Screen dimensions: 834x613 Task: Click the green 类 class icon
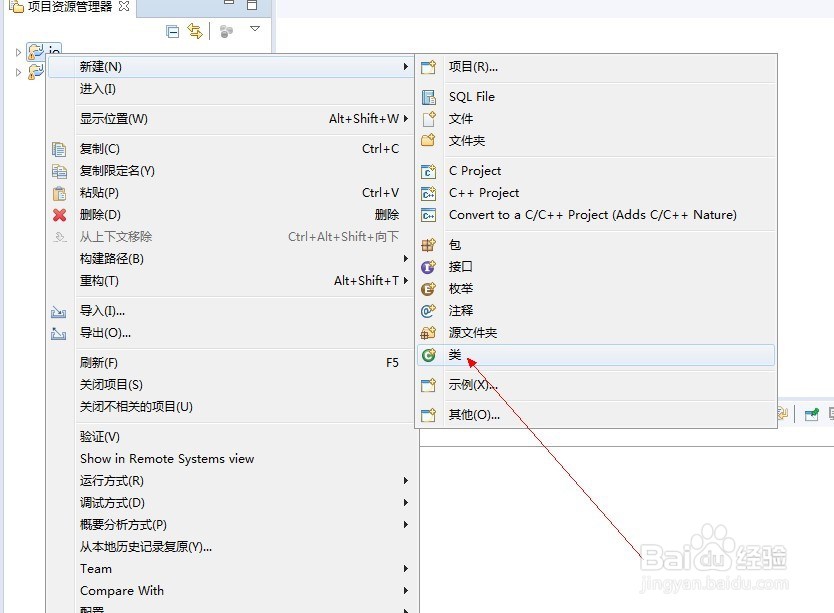428,355
